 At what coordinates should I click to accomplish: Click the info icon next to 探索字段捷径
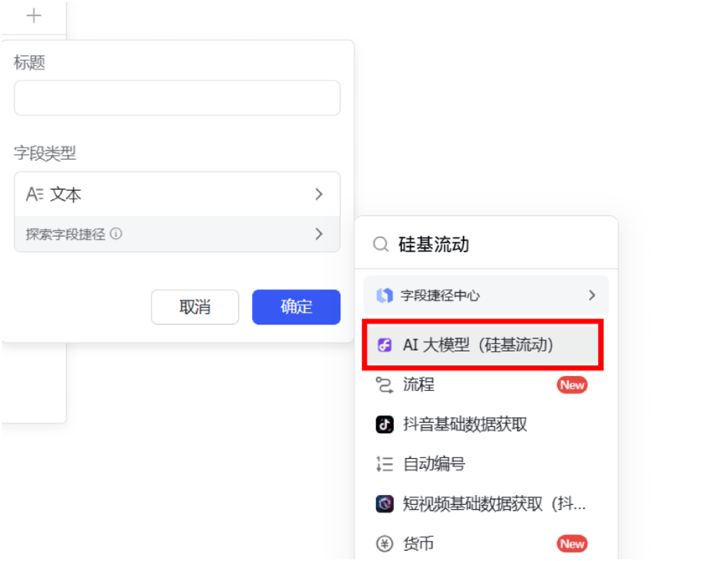pos(116,234)
